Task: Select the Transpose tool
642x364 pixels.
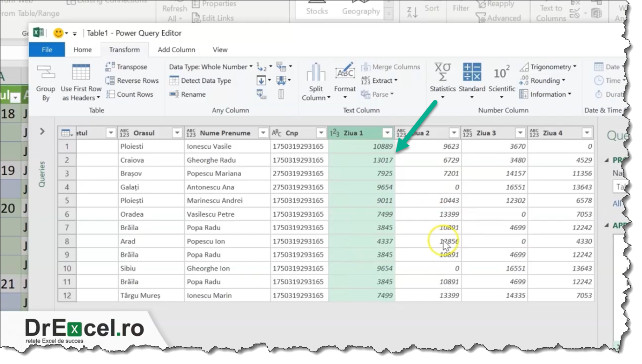Action: pos(129,66)
